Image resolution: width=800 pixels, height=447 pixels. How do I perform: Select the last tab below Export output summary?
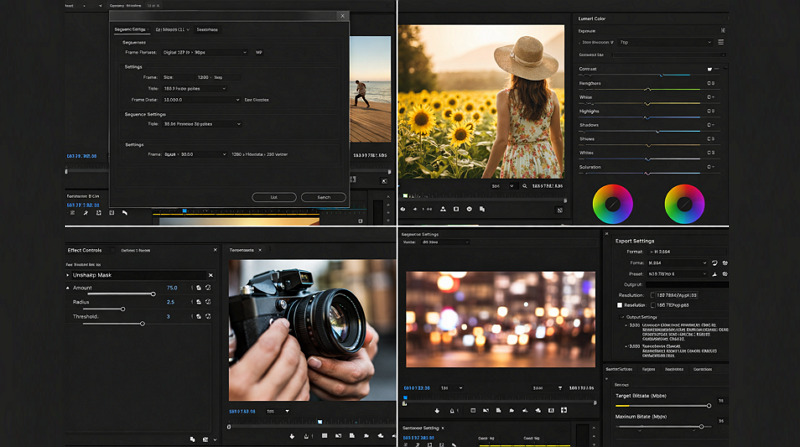click(x=703, y=369)
